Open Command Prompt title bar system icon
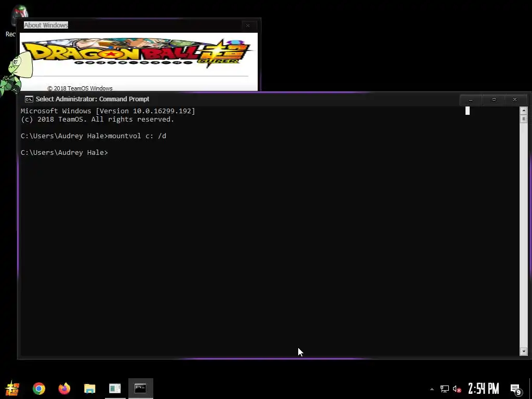The width and height of the screenshot is (532, 399). 29,99
